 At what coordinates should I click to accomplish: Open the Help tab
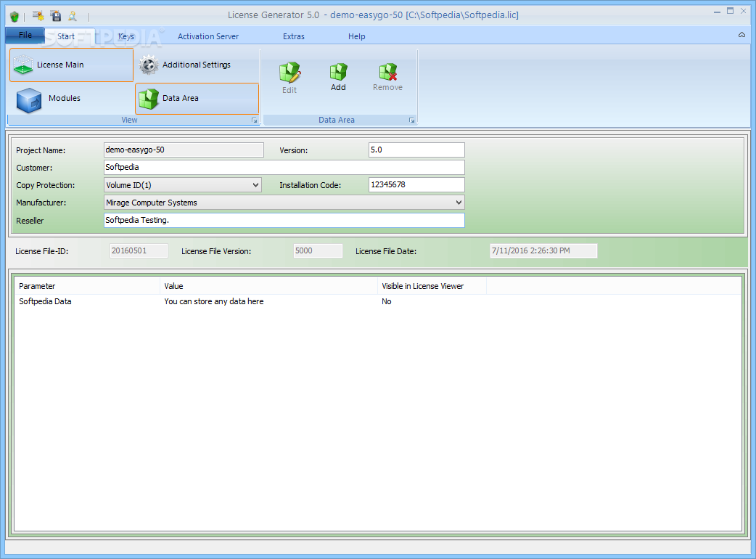point(357,36)
